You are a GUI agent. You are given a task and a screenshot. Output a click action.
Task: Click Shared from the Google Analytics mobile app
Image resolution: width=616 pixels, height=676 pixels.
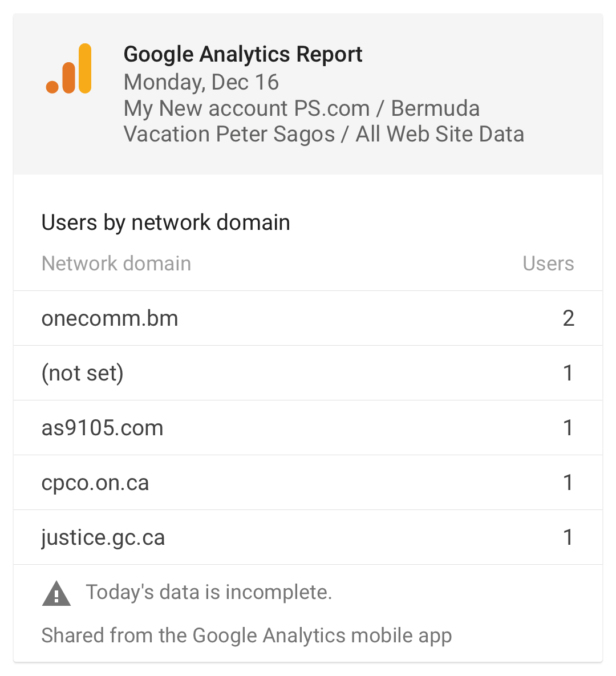coord(246,636)
